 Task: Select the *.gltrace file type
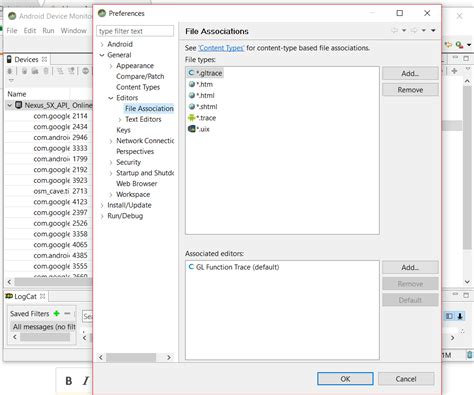[205, 73]
